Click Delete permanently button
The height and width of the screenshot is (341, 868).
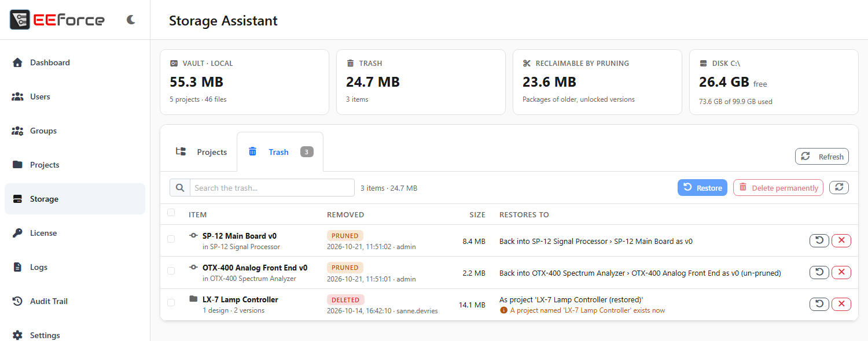(x=778, y=188)
